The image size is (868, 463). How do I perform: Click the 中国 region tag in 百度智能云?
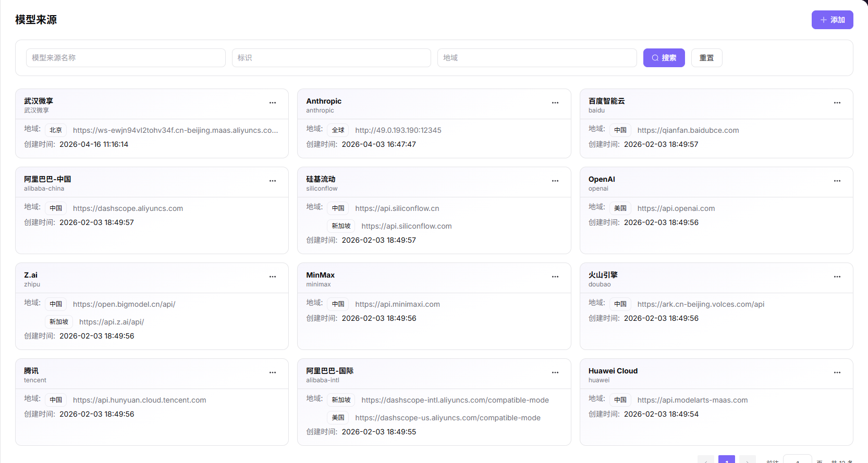pyautogui.click(x=620, y=130)
